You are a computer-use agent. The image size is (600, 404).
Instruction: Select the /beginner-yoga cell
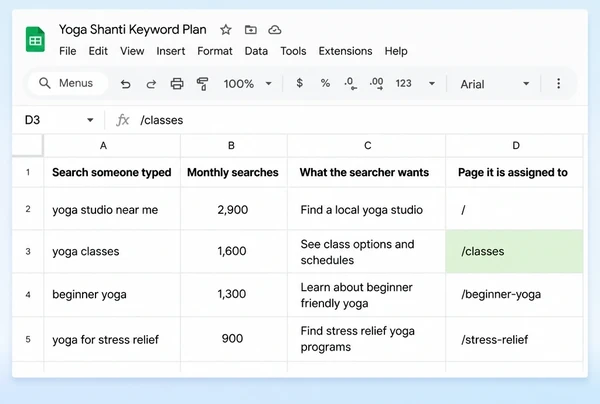(515, 295)
